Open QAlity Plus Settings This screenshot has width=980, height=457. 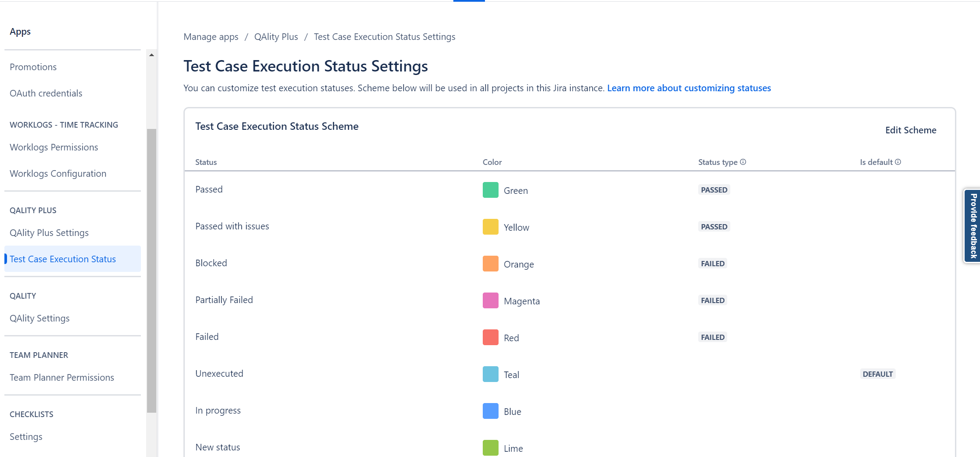[x=49, y=232]
